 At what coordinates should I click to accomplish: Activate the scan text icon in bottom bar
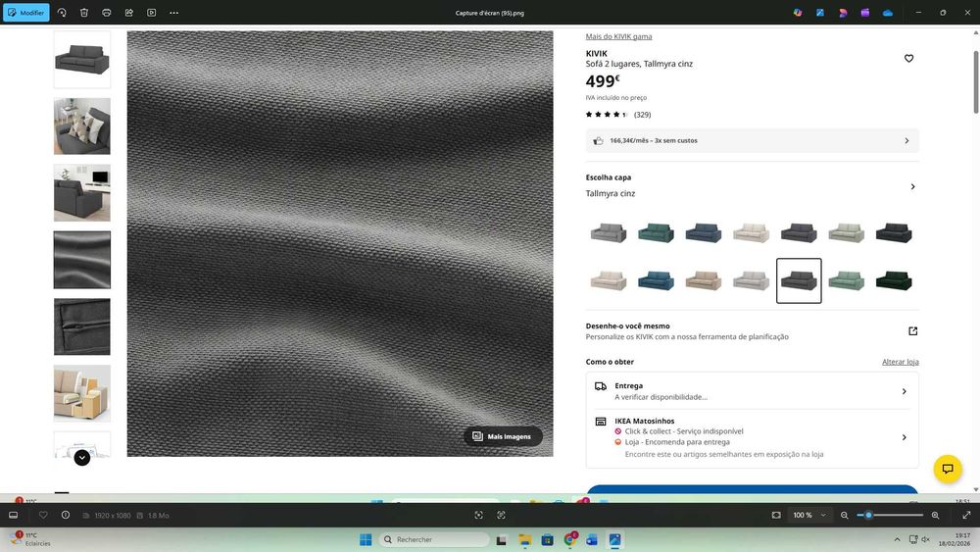479,515
